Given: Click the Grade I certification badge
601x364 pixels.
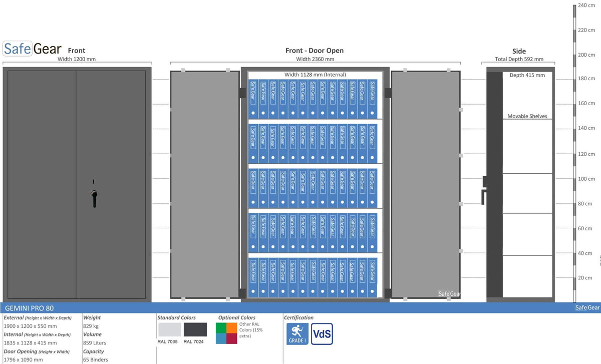Looking at the screenshot, I should coord(297,333).
